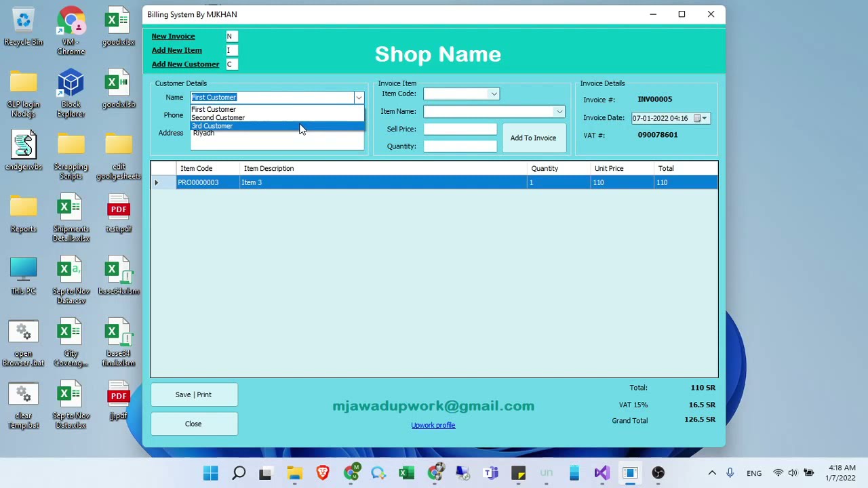This screenshot has height=488, width=868.
Task: Expand the Item Name dropdown
Action: point(559,112)
